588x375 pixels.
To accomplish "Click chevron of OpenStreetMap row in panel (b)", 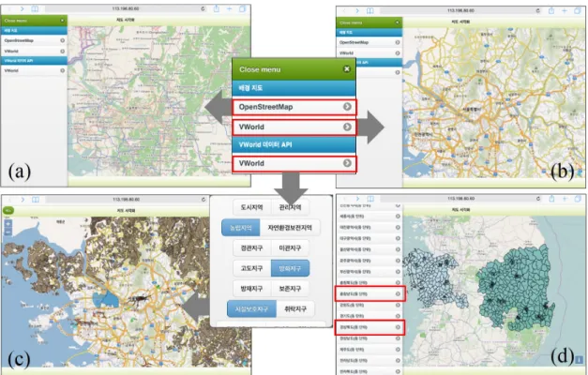I will (398, 42).
